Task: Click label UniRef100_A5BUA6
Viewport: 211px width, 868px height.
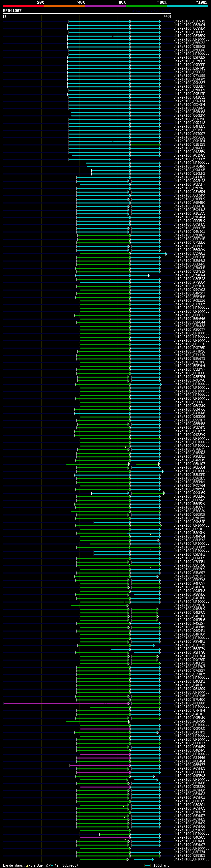Action: [x=189, y=50]
